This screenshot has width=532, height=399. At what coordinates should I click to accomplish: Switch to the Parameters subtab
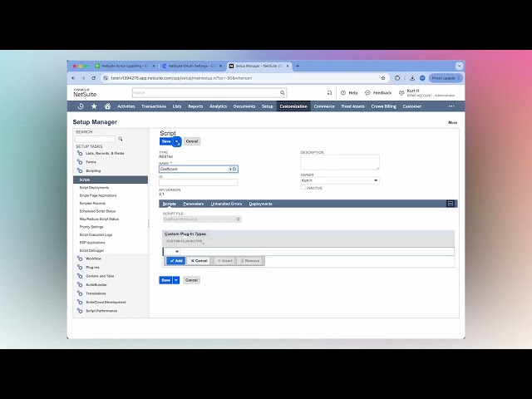(194, 204)
